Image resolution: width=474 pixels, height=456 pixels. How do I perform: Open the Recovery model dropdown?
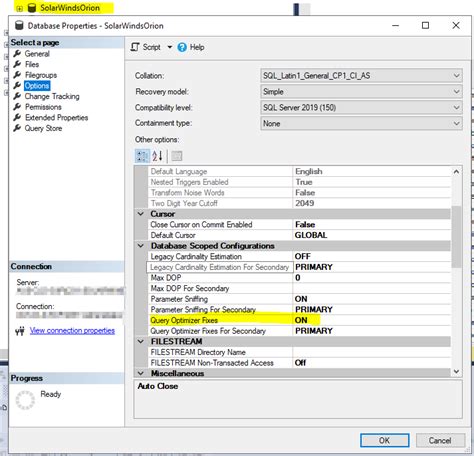pyautogui.click(x=361, y=91)
